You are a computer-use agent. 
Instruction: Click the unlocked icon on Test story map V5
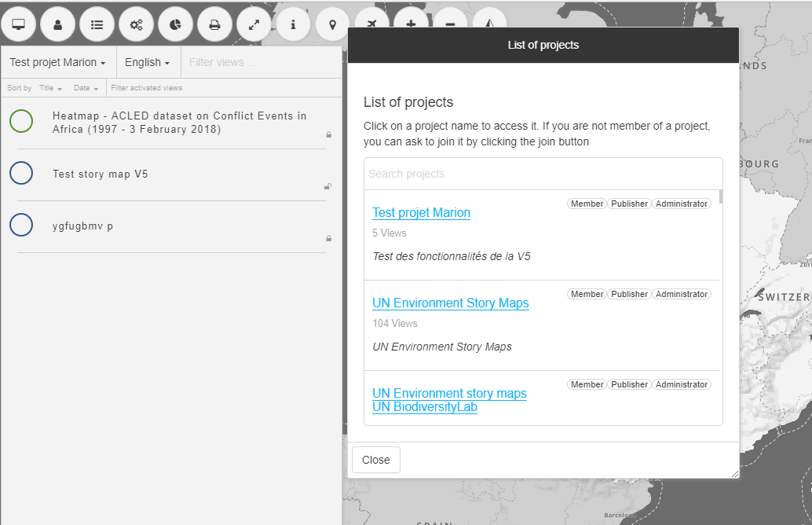pyautogui.click(x=327, y=186)
